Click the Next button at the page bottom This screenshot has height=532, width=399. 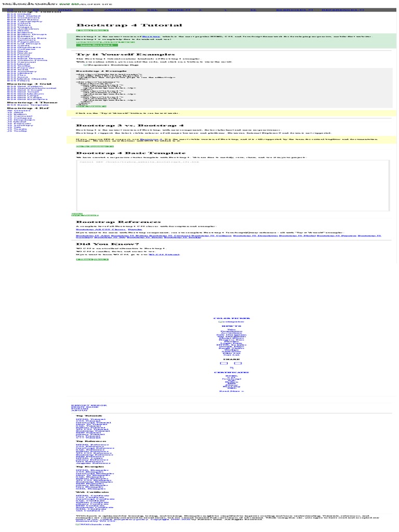click(x=101, y=260)
